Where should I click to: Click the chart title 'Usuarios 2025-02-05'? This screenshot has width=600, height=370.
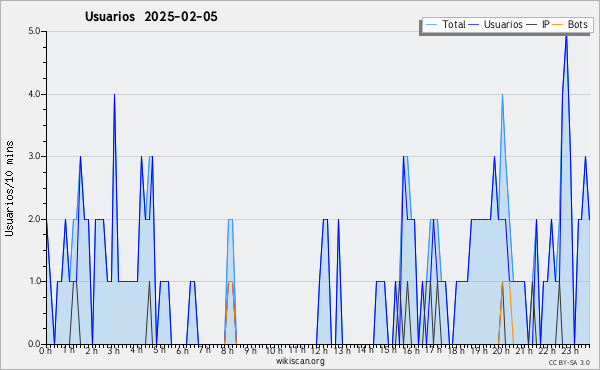point(151,16)
